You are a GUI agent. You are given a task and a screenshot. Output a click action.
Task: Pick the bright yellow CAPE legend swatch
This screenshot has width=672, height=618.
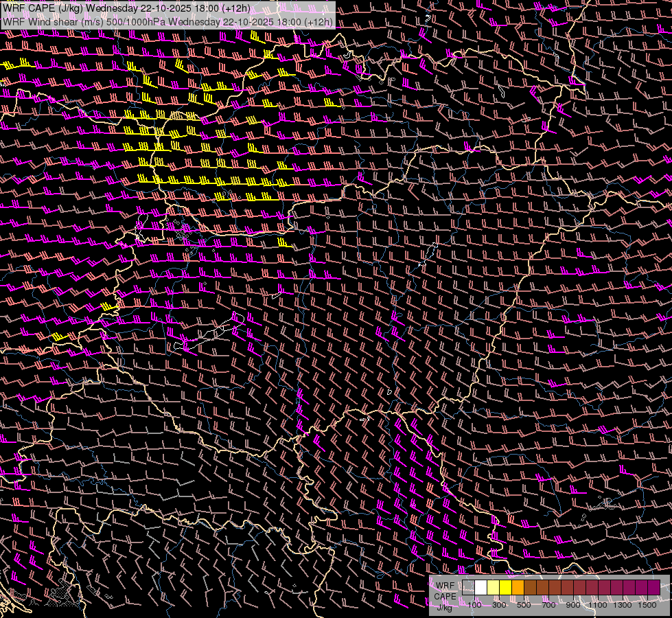pyautogui.click(x=505, y=587)
